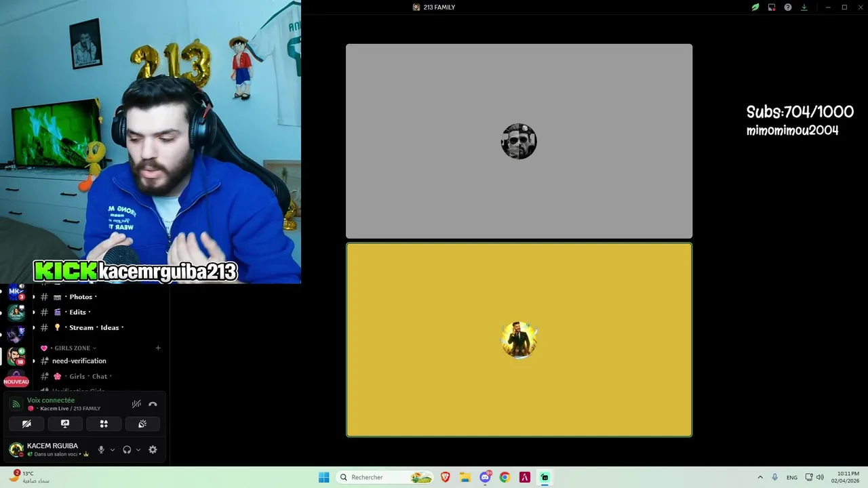Open the inbox icon with red dot
The width and height of the screenshot is (868, 488).
click(772, 7)
